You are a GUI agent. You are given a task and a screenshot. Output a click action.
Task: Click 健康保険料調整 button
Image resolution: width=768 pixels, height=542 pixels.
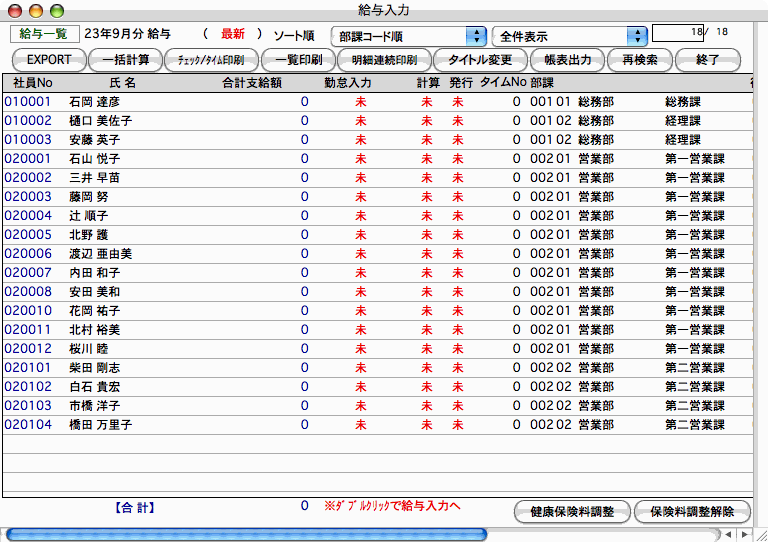[571, 511]
